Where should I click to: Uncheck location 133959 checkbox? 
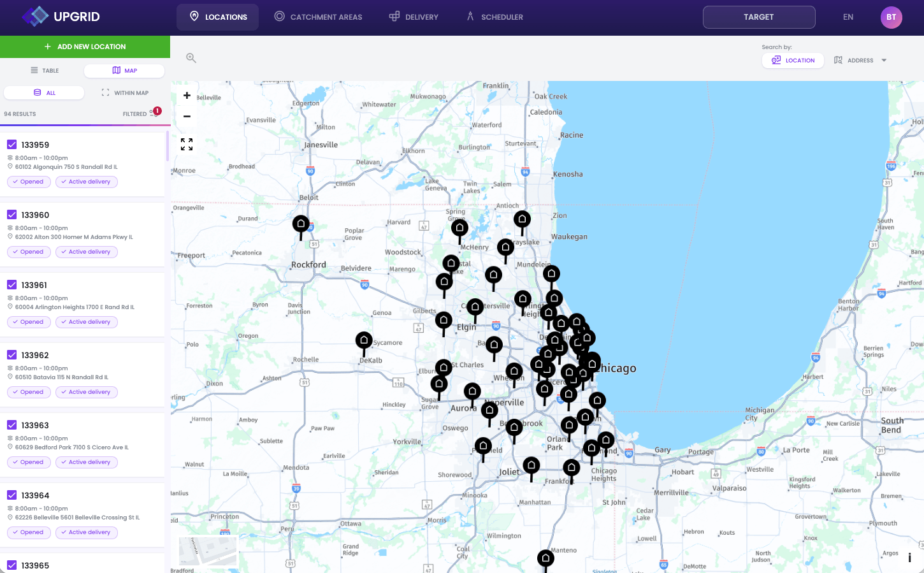12,145
